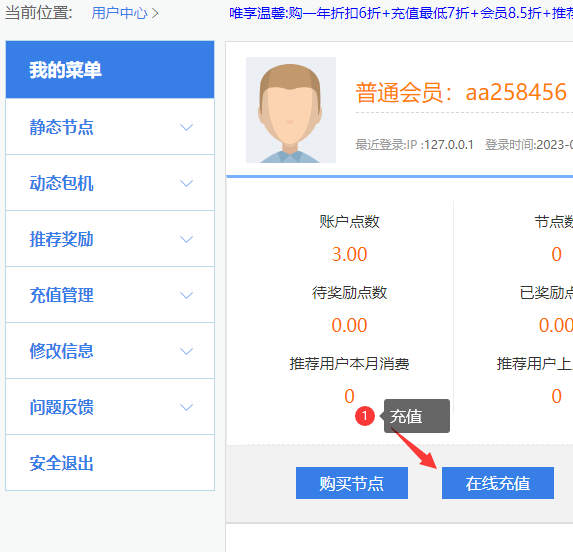Click the blue scrolling promotion notice
The width and height of the screenshot is (573, 552).
point(401,13)
